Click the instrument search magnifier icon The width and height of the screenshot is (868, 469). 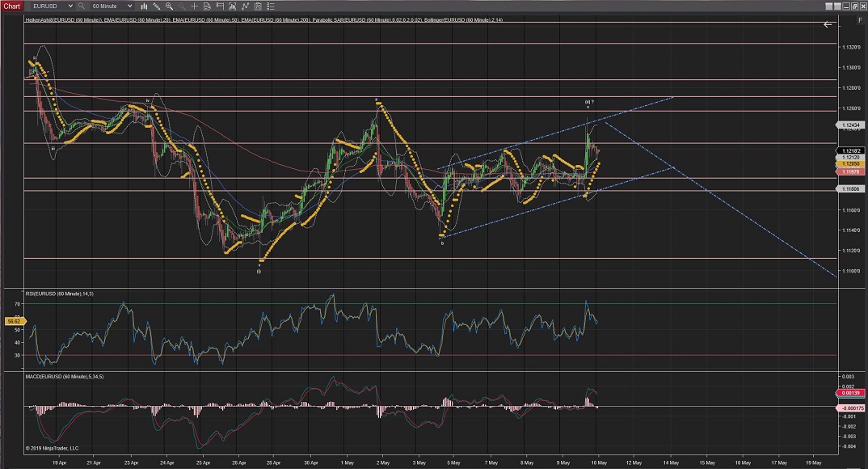coord(81,6)
